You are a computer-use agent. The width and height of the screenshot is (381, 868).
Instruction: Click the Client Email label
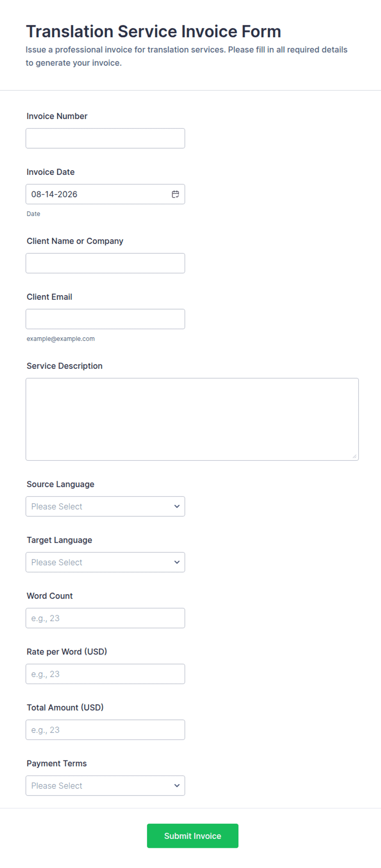pyautogui.click(x=50, y=297)
